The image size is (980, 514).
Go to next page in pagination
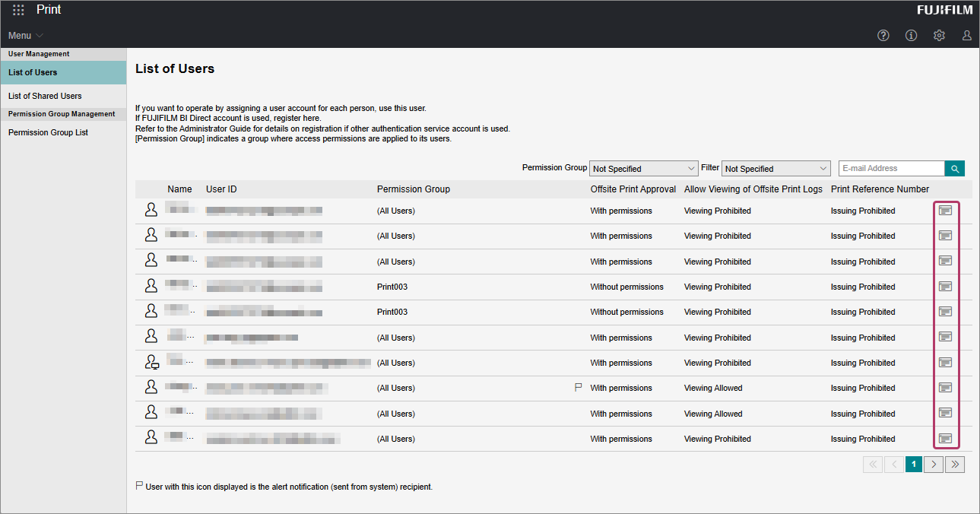934,464
